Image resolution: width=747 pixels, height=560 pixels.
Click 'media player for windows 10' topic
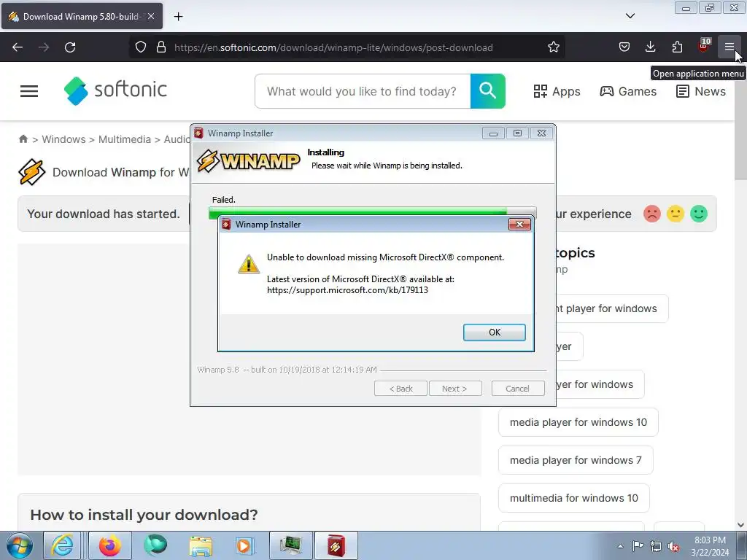(578, 422)
